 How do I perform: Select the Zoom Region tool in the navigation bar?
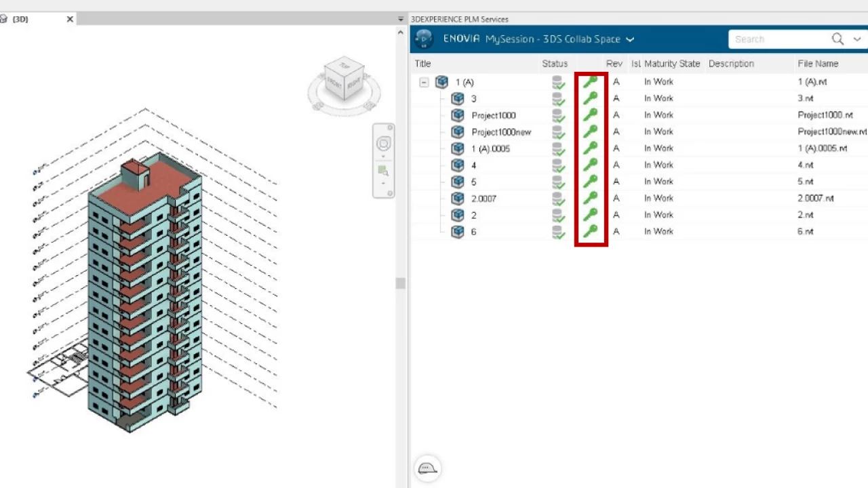(x=382, y=171)
